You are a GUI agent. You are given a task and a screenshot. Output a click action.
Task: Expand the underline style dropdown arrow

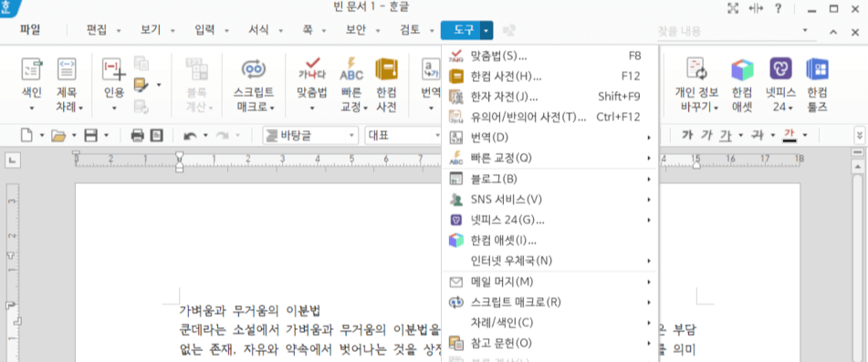pyautogui.click(x=741, y=135)
